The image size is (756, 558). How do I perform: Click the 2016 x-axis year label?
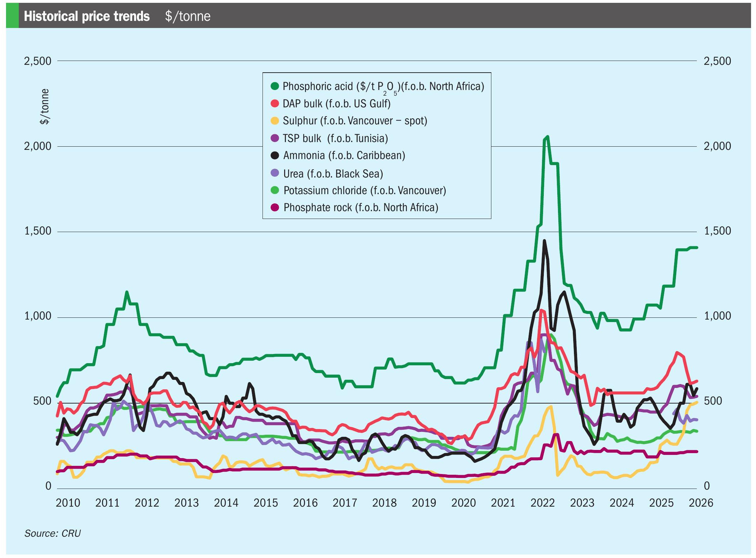point(305,503)
